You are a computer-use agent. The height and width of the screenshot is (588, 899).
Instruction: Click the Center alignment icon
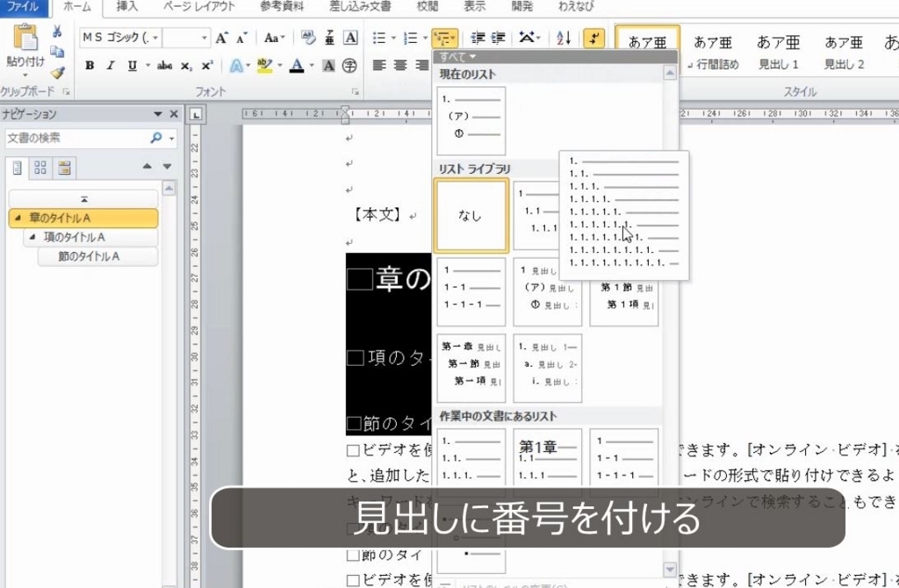(400, 66)
